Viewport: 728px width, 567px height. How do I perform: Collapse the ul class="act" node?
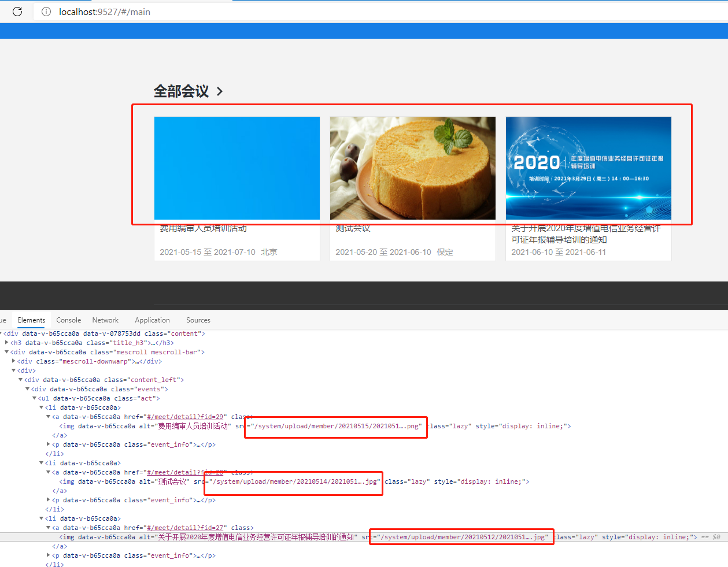(x=34, y=398)
